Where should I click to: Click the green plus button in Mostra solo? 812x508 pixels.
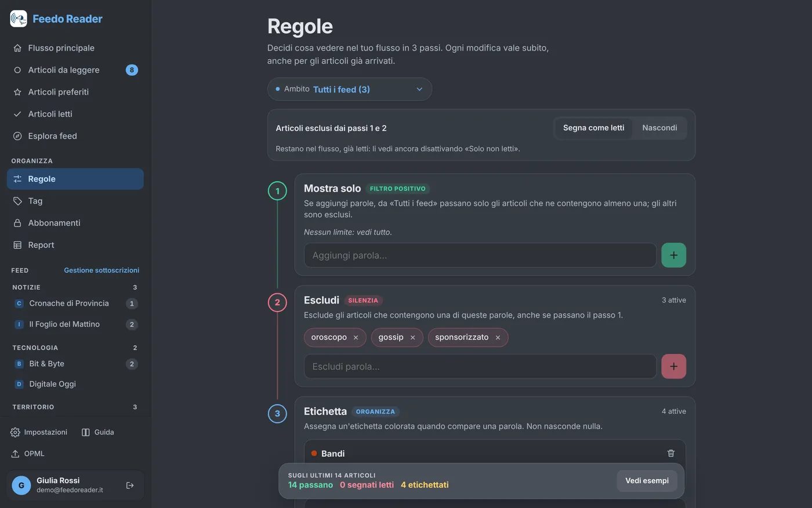673,255
